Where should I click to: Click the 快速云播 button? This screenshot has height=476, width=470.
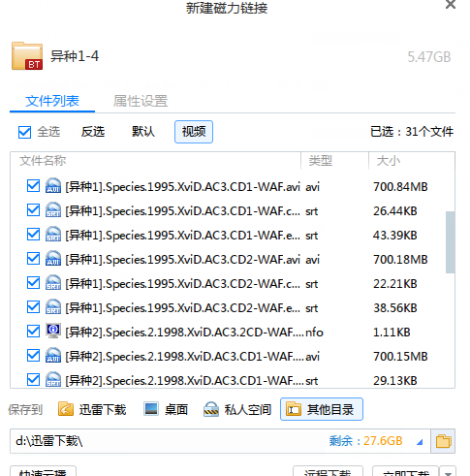[x=43, y=471]
